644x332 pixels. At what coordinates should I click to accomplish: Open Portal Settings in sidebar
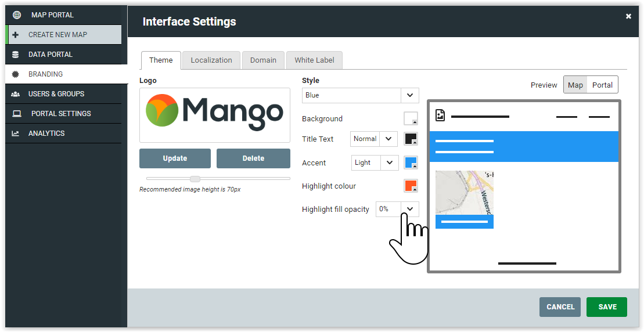(x=63, y=113)
